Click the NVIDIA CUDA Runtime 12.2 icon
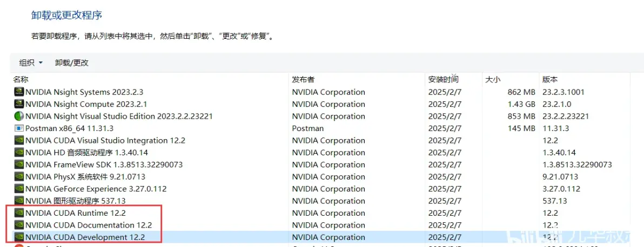The height and width of the screenshot is (247, 644). 18,213
